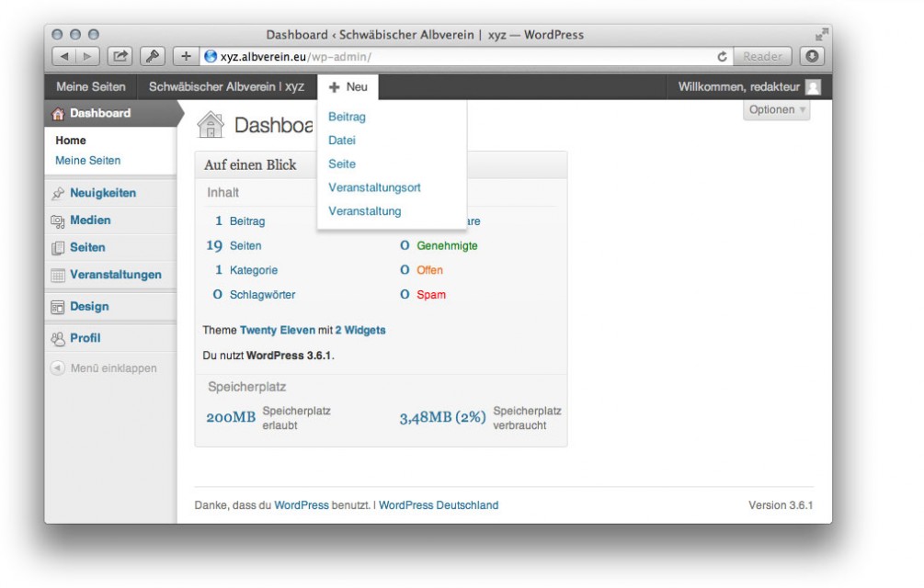The image size is (924, 588).
Task: Reload the page with the refresh icon
Action: click(x=722, y=57)
